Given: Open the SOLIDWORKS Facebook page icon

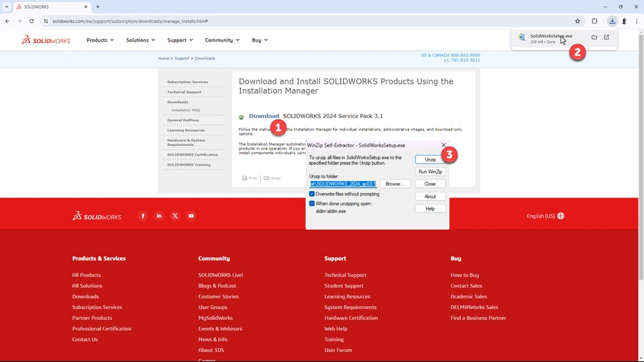Looking at the screenshot, I should pos(143,216).
